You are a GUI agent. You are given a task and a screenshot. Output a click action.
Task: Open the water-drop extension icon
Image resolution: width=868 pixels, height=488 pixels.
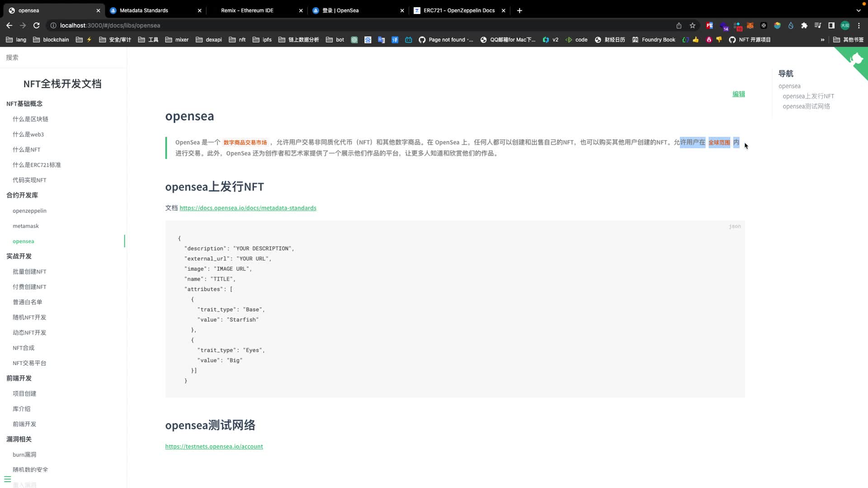point(791,26)
